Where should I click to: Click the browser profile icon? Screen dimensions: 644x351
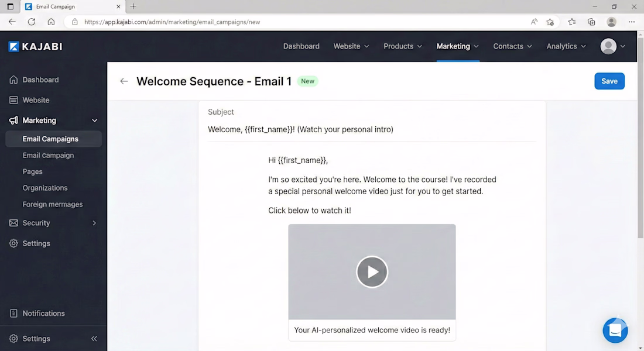(x=612, y=22)
